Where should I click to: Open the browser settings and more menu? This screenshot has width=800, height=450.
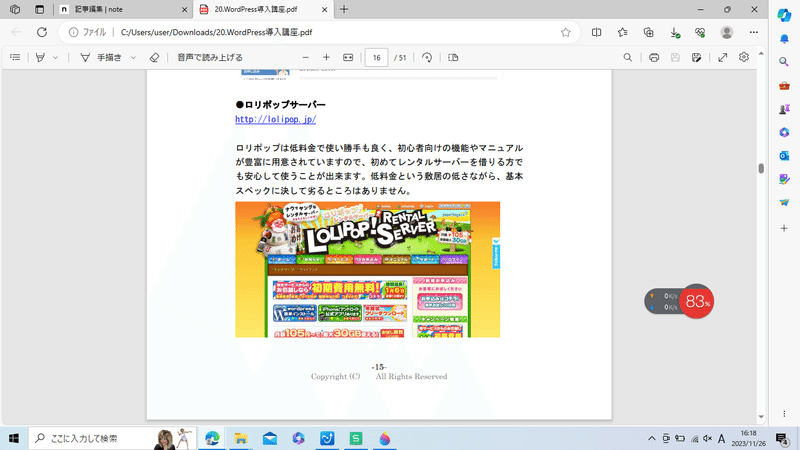(x=754, y=32)
